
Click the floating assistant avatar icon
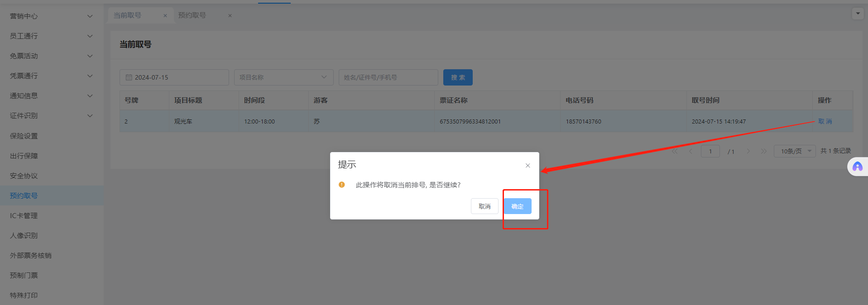[857, 167]
